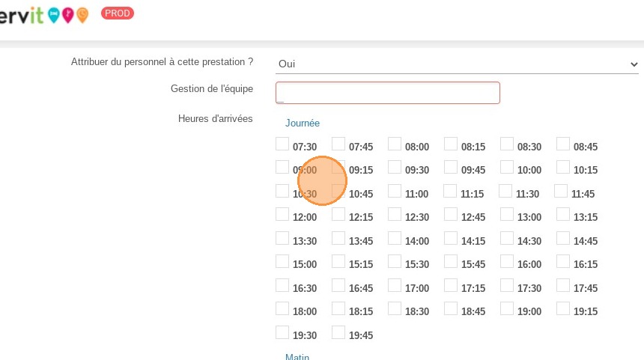Select the 09:45 checkbox

[451, 167]
